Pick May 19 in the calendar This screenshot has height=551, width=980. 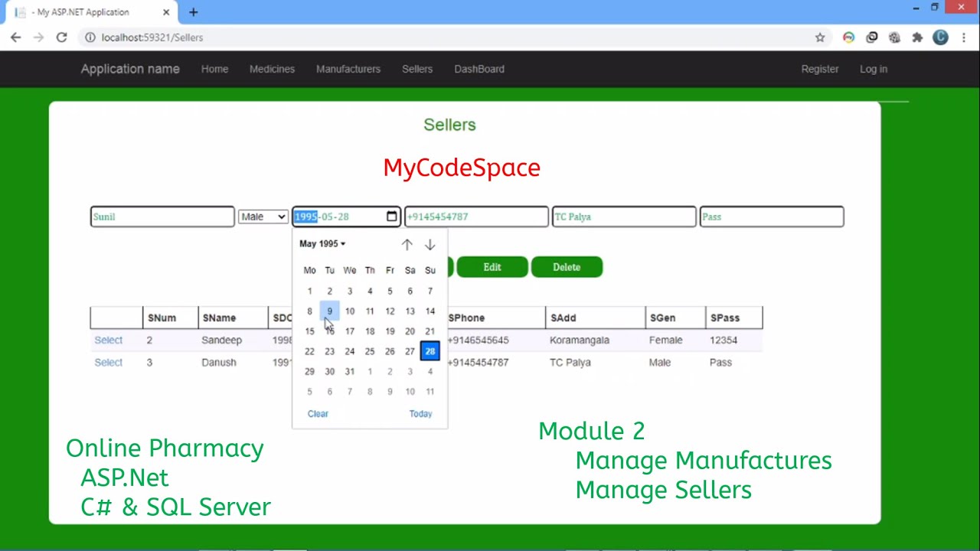[390, 331]
